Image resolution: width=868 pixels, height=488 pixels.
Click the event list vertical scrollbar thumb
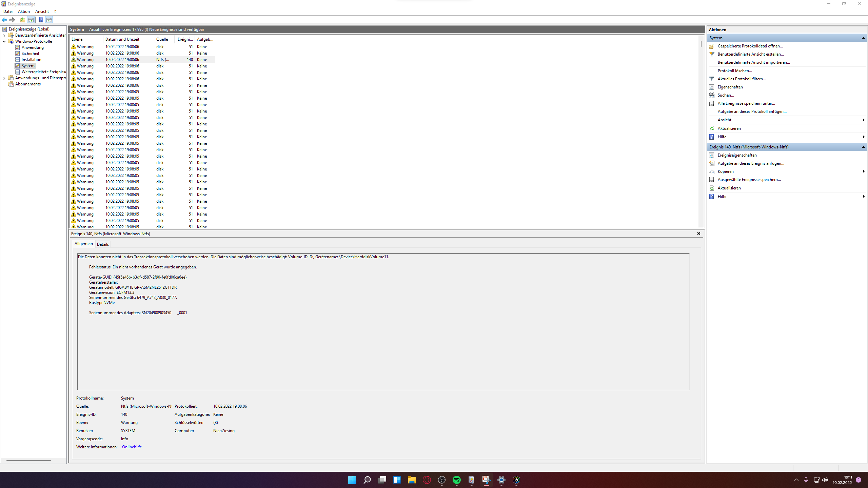point(701,44)
